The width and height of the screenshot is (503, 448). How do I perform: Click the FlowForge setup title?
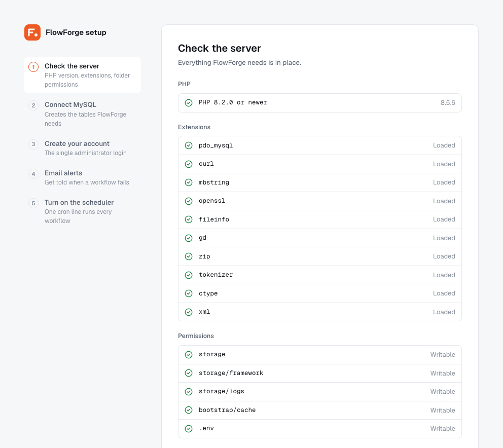click(76, 32)
